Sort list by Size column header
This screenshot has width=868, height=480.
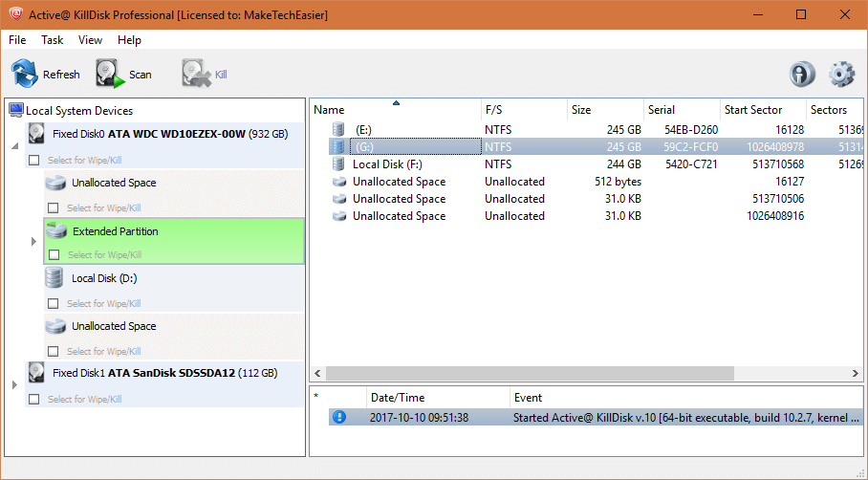point(606,110)
